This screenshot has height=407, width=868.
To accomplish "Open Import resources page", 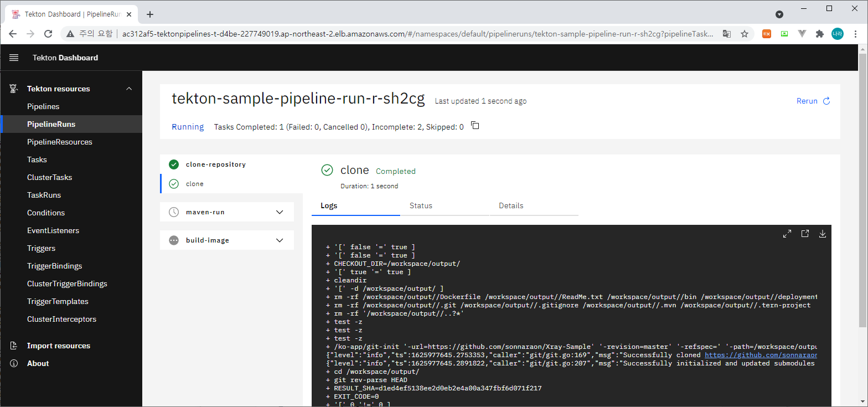I will click(x=71, y=346).
